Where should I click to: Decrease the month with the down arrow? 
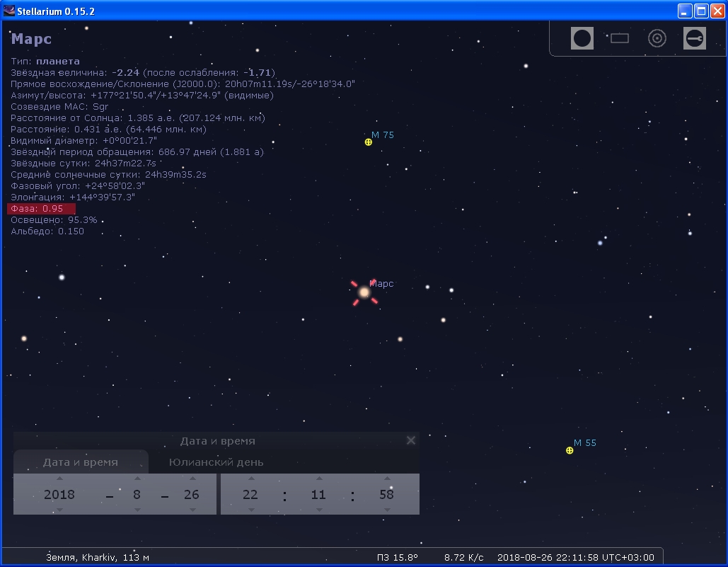pyautogui.click(x=137, y=510)
